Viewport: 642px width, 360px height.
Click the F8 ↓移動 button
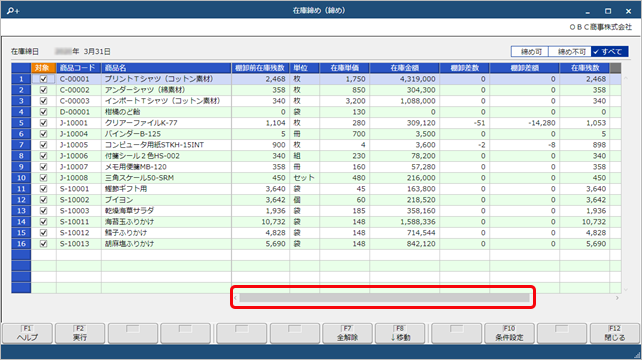pyautogui.click(x=400, y=333)
